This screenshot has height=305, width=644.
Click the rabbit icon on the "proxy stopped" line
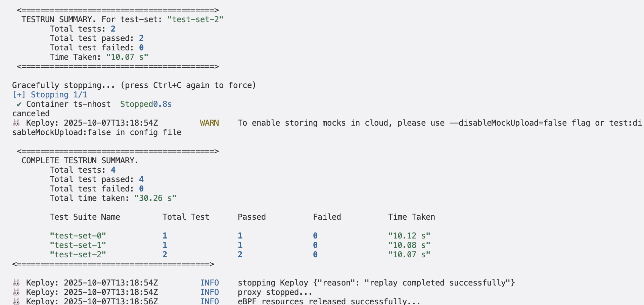coord(16,292)
